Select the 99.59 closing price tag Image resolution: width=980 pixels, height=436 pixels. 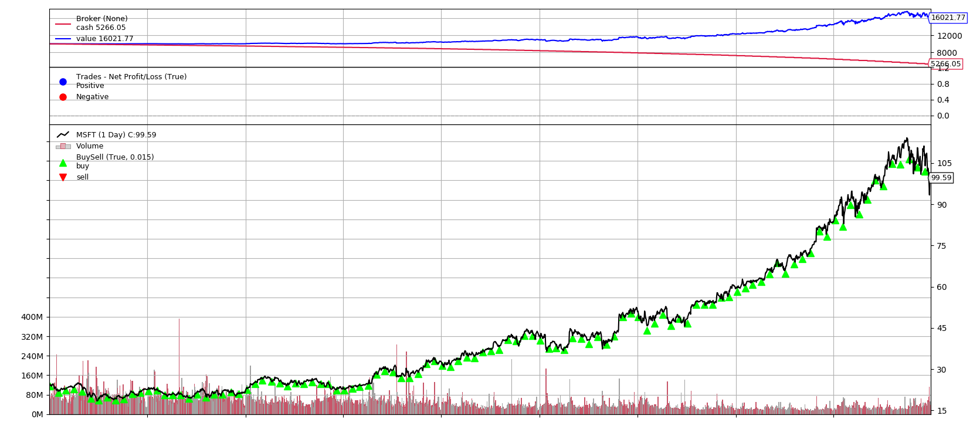(941, 178)
